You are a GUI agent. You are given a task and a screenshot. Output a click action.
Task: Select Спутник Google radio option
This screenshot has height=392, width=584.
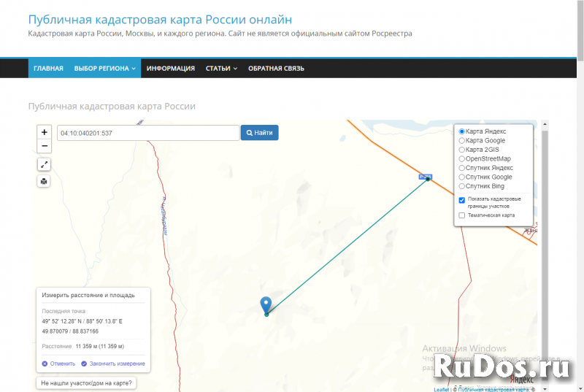pyautogui.click(x=461, y=177)
